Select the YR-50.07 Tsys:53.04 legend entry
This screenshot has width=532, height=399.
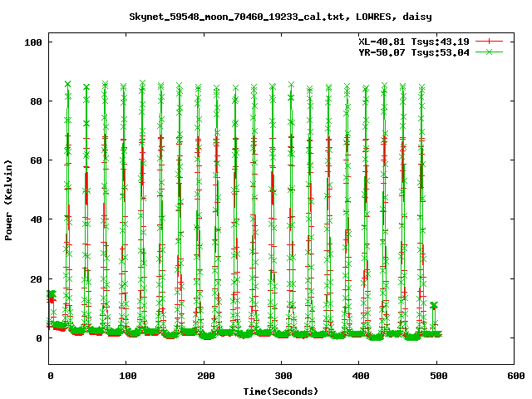point(414,52)
